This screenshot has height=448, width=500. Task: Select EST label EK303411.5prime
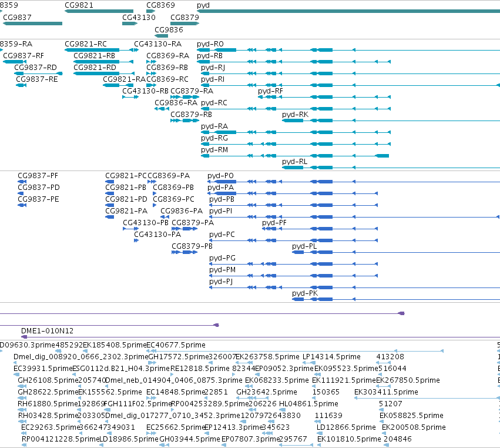(386, 392)
